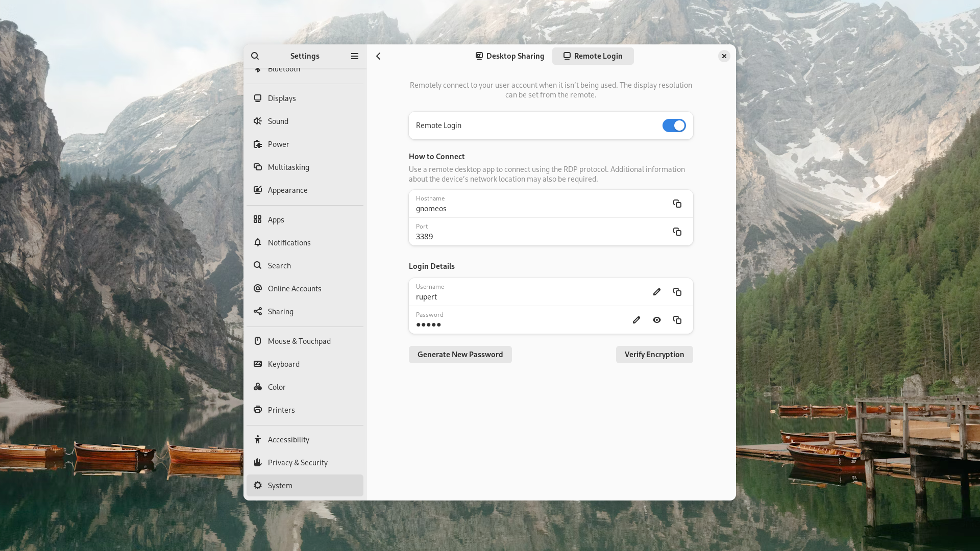Open Privacy & Security settings
Viewport: 980px width, 551px height.
click(305, 463)
